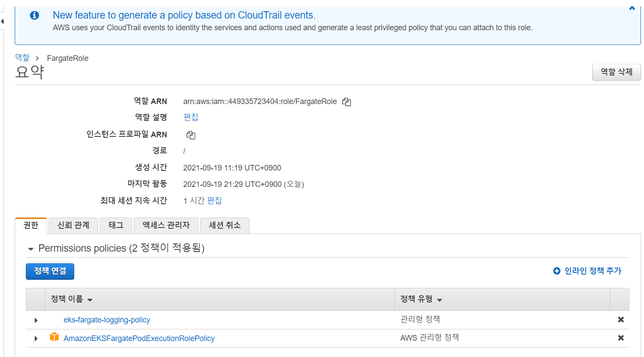This screenshot has height=357, width=644.
Task: Click the 역할 삭제 button
Action: [x=616, y=72]
